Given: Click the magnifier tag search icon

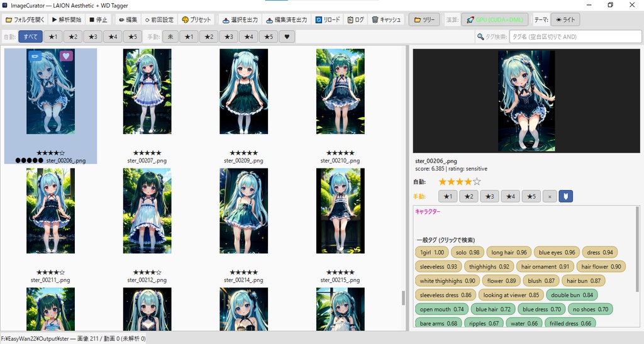Looking at the screenshot, I should pos(480,37).
